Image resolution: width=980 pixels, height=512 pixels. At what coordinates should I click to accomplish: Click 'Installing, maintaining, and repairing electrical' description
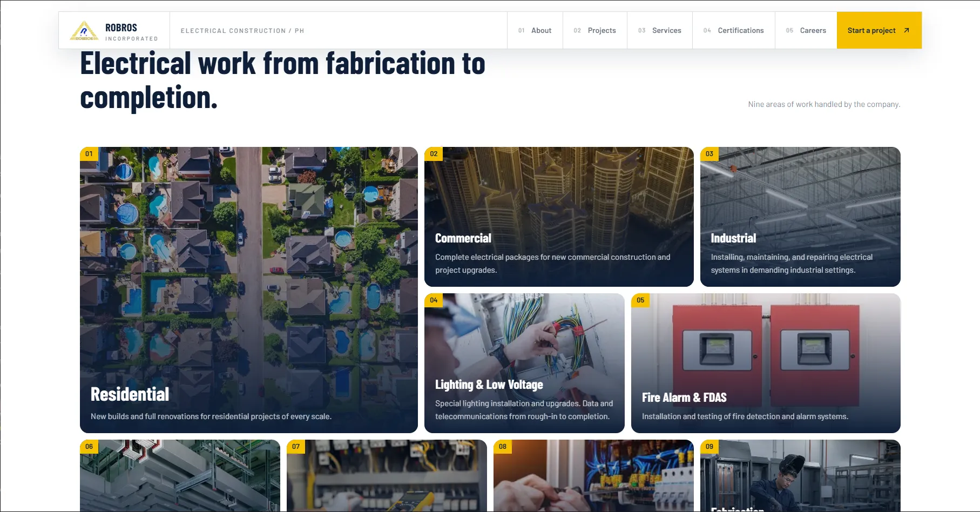coord(792,264)
